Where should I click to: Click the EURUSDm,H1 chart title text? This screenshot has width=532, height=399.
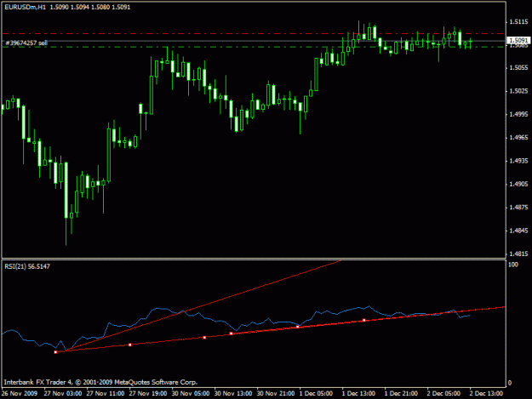coord(25,7)
